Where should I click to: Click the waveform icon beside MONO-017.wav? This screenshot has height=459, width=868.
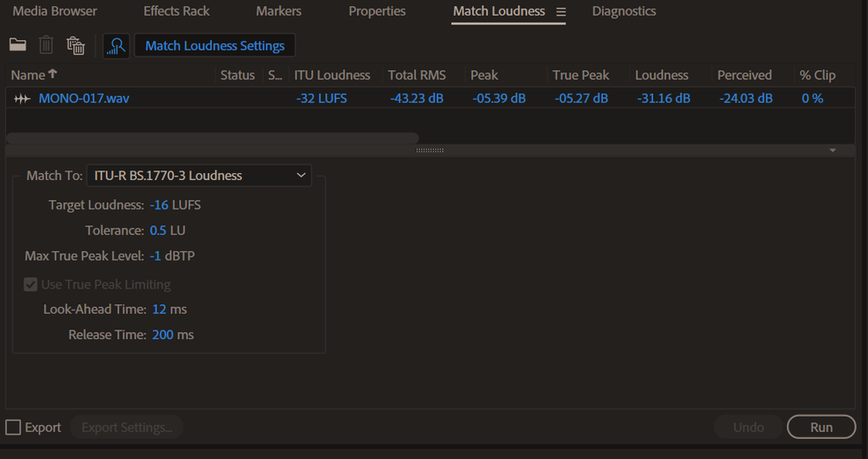[x=22, y=98]
